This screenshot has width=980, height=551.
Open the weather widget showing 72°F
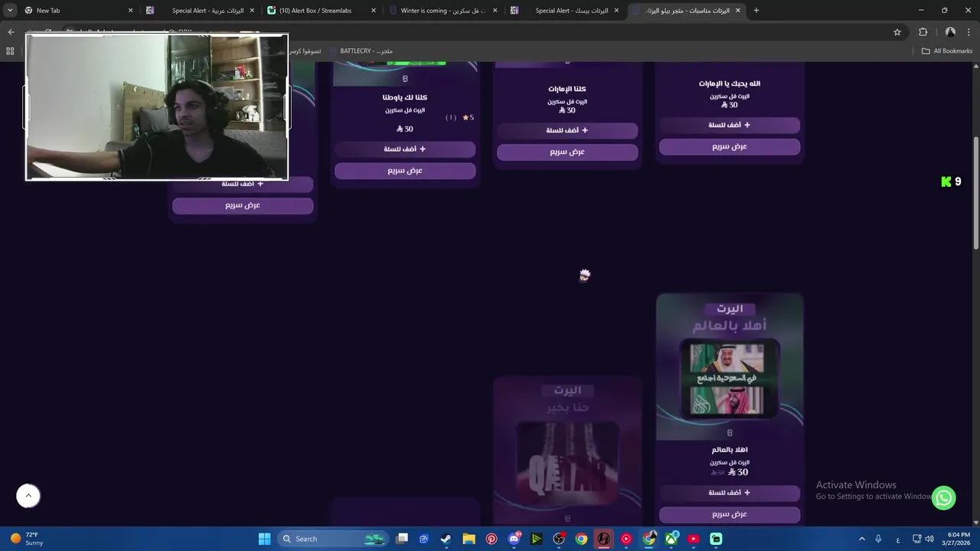coord(26,539)
